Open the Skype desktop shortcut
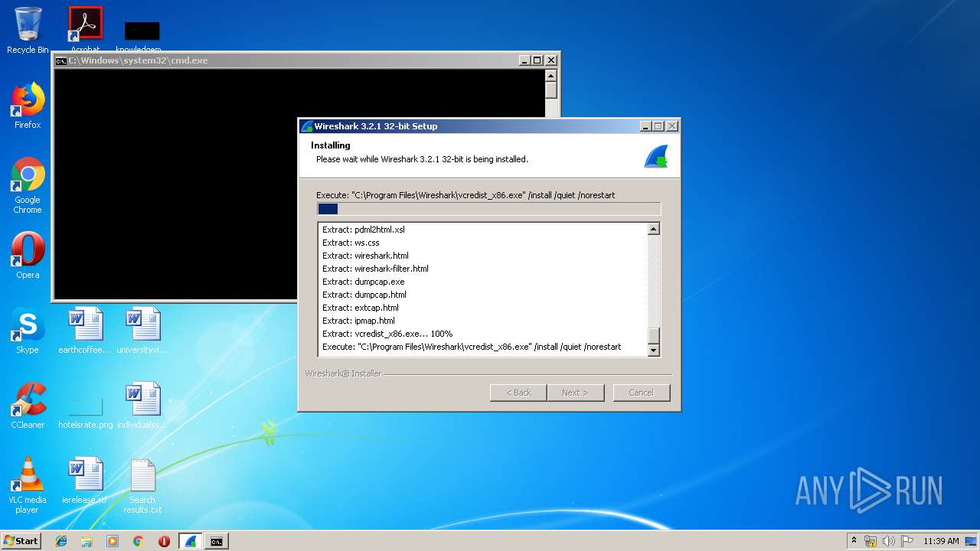 click(x=28, y=331)
